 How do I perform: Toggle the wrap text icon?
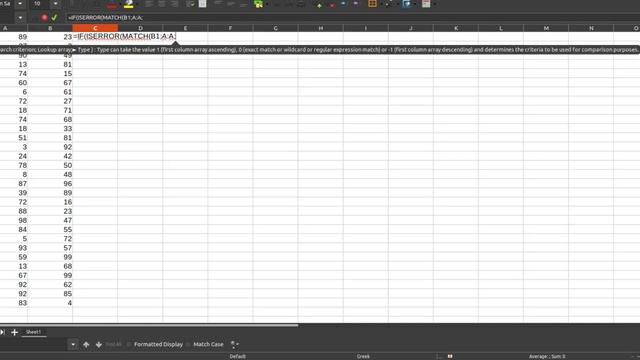190,4
